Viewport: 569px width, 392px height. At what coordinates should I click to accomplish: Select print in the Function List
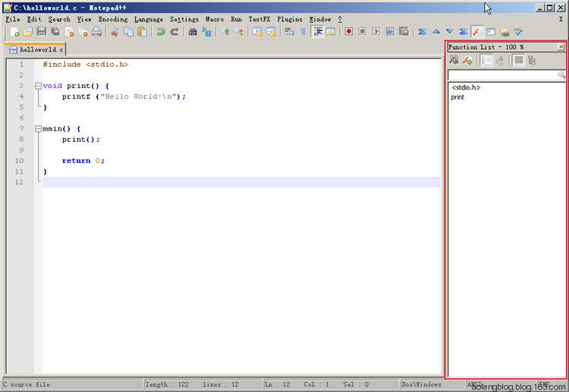pos(457,97)
